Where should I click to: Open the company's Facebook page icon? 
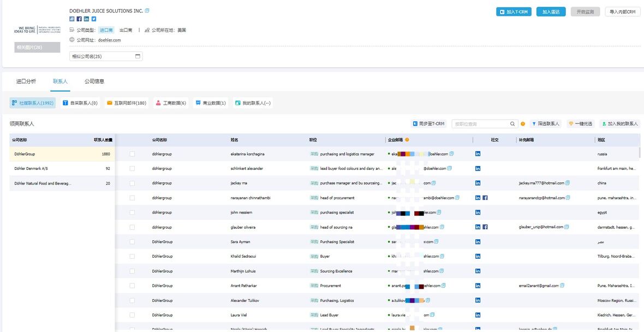coord(79,19)
